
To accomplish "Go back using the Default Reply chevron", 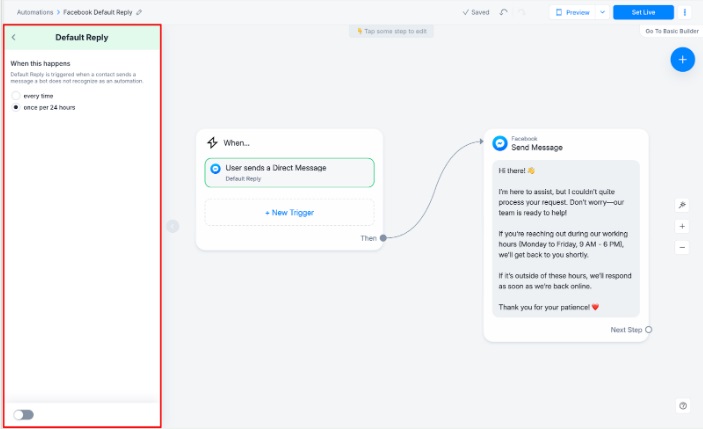I will click(x=14, y=37).
